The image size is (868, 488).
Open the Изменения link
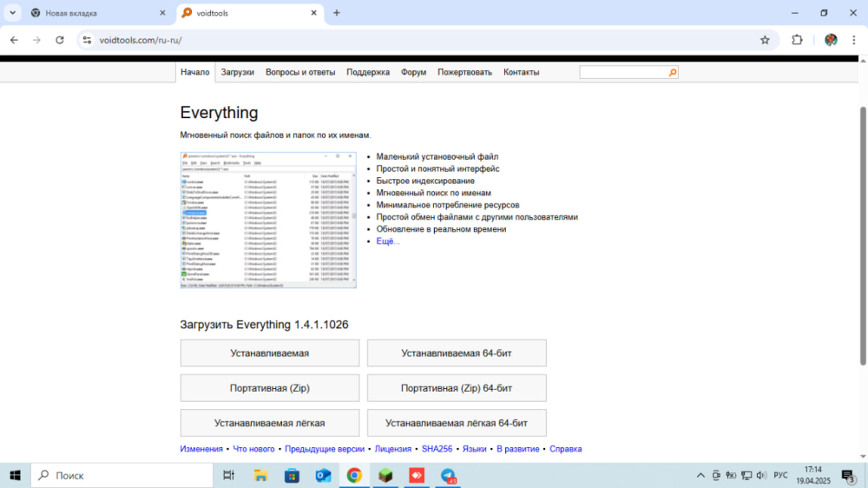(x=201, y=449)
